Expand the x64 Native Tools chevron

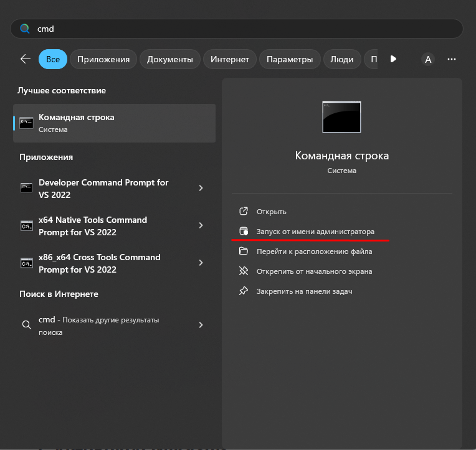[x=201, y=225]
